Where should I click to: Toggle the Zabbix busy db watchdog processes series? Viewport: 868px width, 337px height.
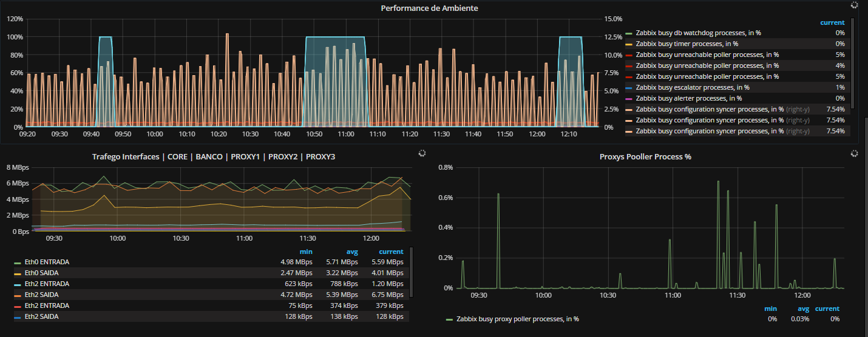click(698, 33)
